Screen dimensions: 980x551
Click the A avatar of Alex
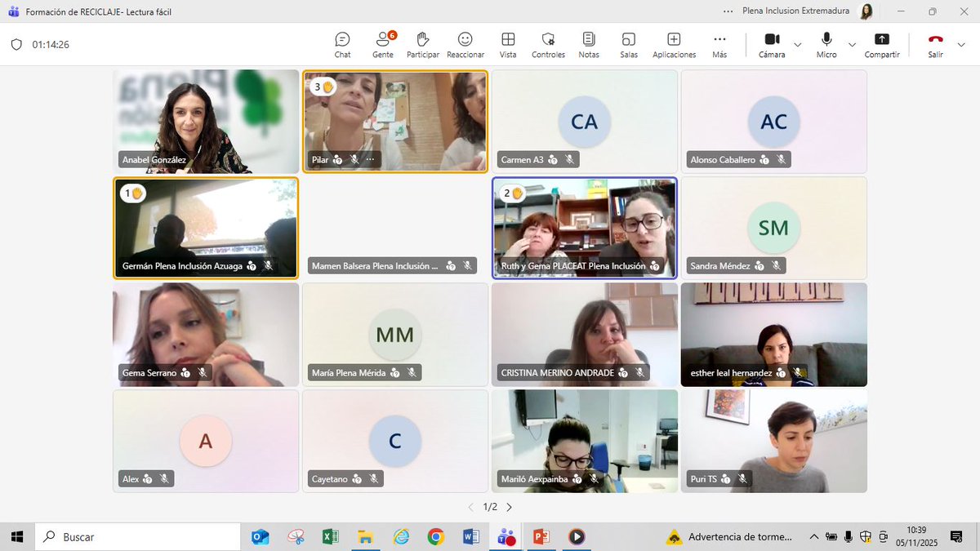[206, 441]
